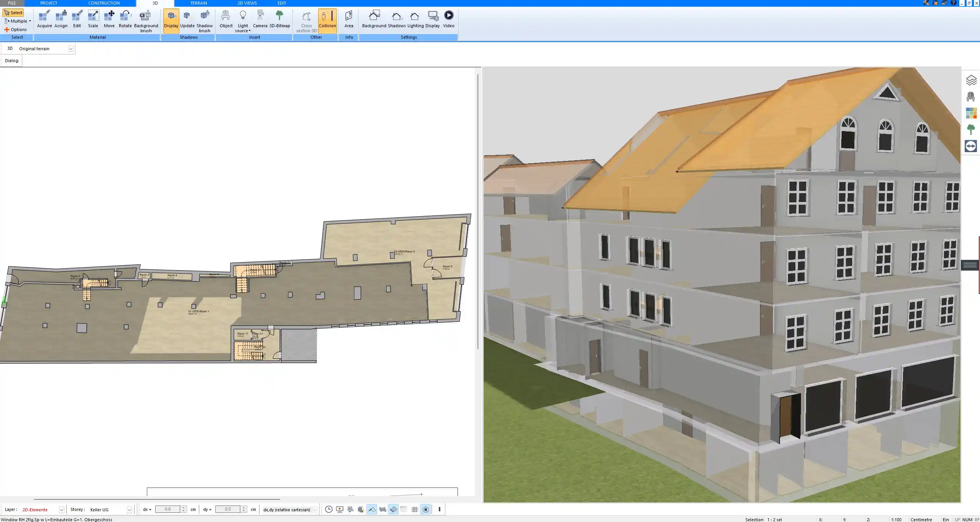Toggle the circled N north icon

pyautogui.click(x=425, y=509)
